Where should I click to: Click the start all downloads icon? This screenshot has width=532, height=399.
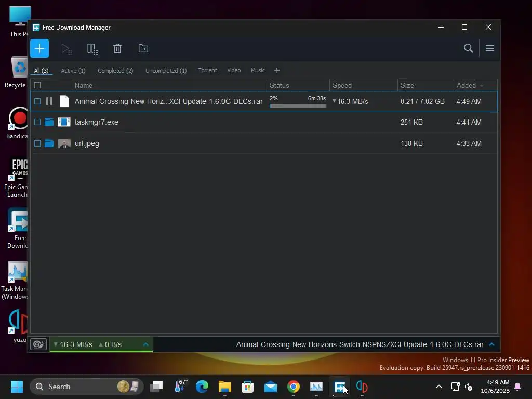[66, 49]
